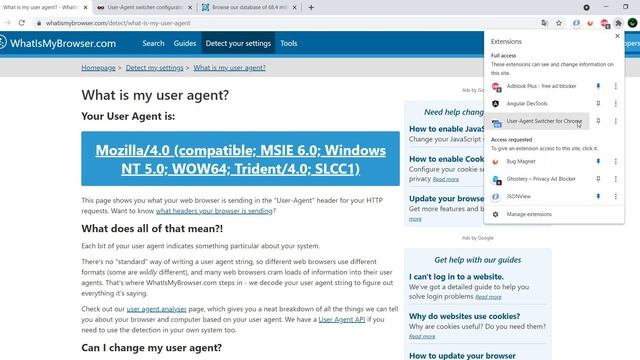Pin Ghostery to toolbar
640x360 pixels.
click(598, 179)
